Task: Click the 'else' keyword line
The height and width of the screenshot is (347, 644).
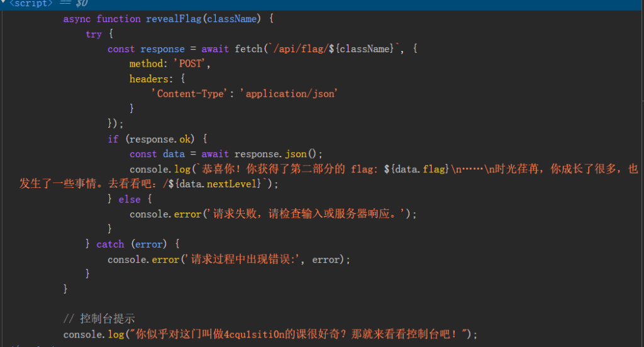Action: [x=130, y=199]
